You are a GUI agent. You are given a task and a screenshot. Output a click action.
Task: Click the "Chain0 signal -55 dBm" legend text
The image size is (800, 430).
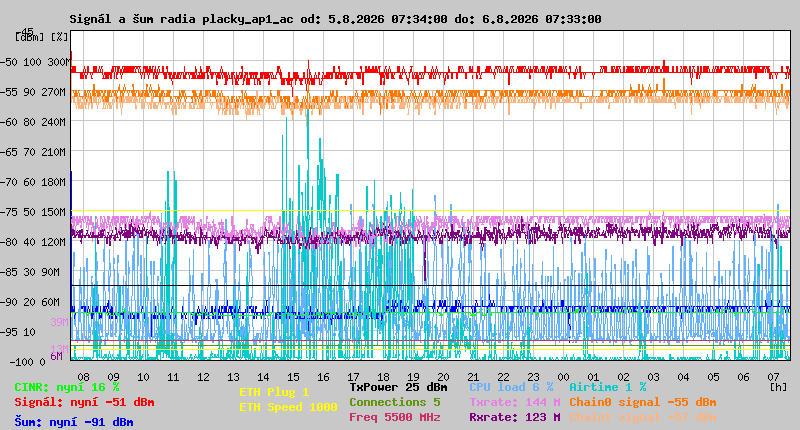tap(643, 402)
